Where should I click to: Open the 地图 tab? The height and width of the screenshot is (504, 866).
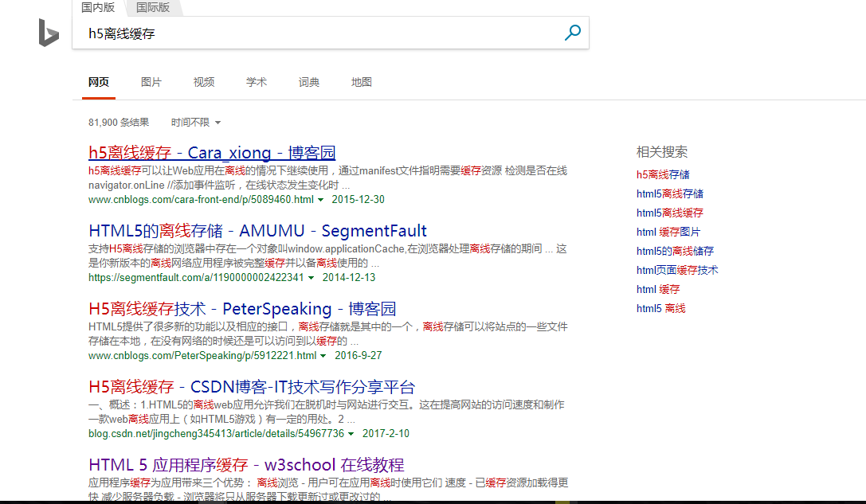(x=361, y=82)
